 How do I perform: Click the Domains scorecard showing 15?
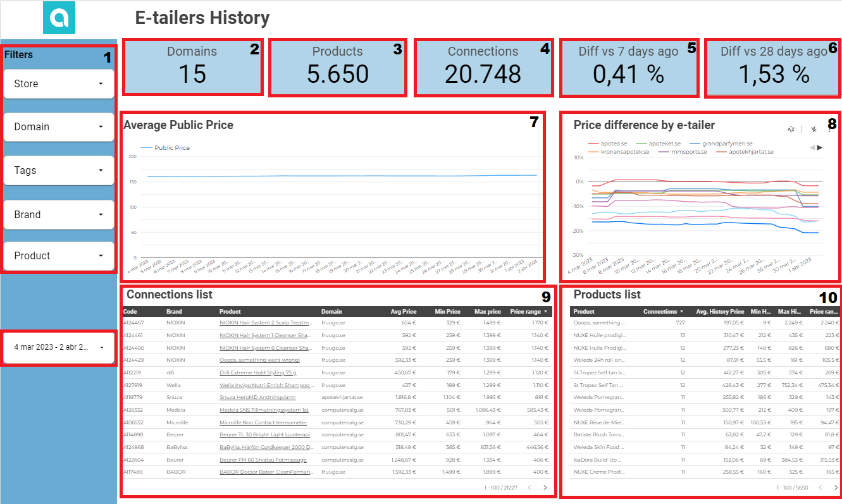pos(192,67)
